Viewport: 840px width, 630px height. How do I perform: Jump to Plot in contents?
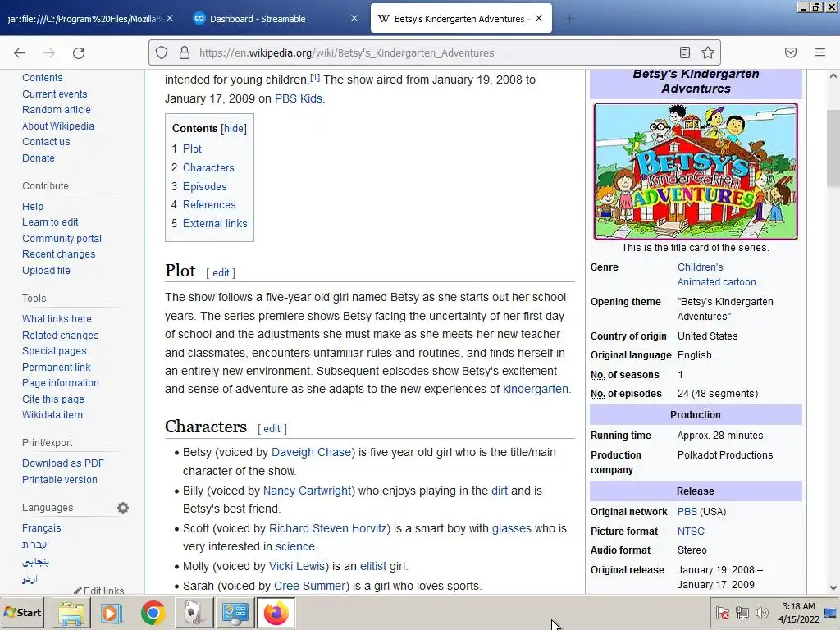(x=192, y=149)
